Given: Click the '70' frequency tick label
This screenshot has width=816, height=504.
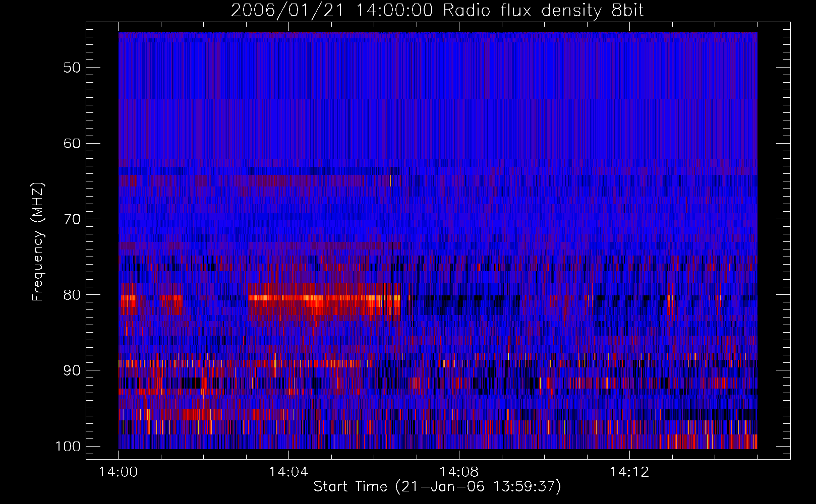Looking at the screenshot, I should point(72,219).
